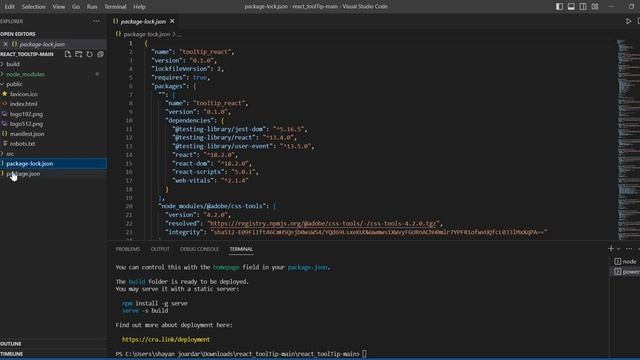Open the Go menu

(x=76, y=7)
